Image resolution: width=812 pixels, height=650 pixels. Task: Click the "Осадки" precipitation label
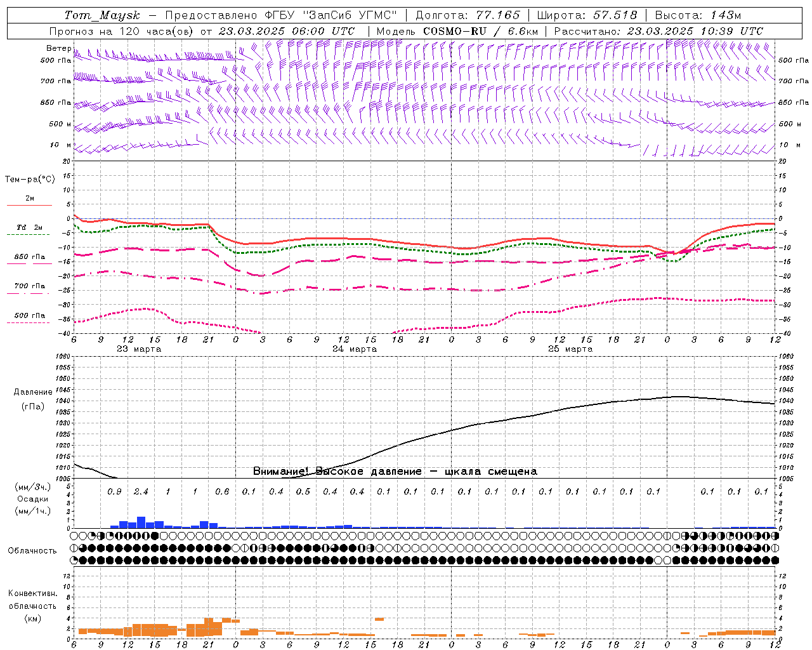[x=32, y=499]
